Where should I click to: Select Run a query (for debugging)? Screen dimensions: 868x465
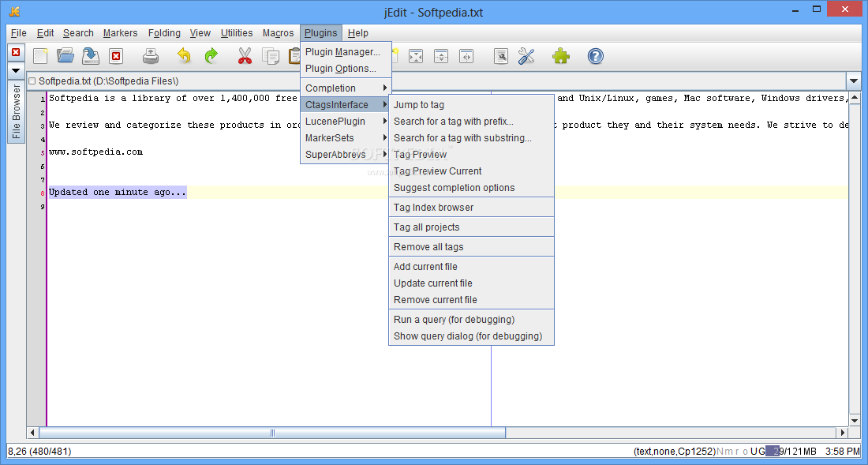(471, 320)
